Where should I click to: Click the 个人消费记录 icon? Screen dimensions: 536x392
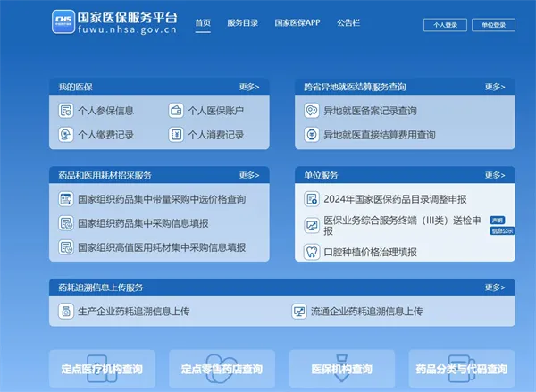pyautogui.click(x=176, y=135)
